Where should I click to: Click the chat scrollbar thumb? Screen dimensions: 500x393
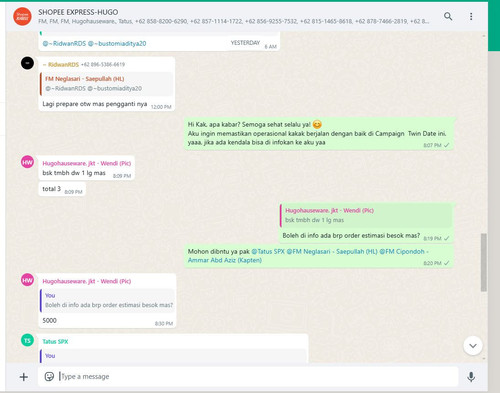pyautogui.click(x=484, y=263)
